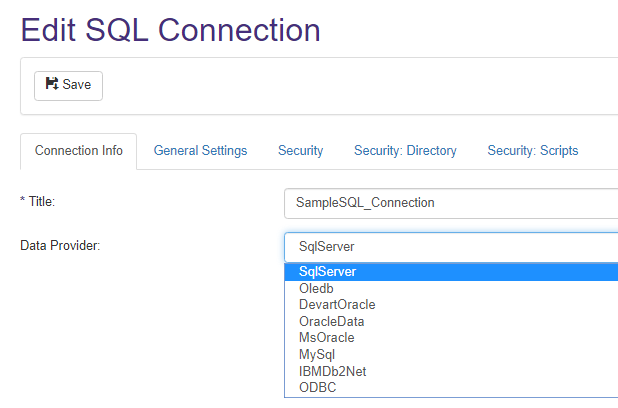Viewport: 618px width, 408px height.
Task: Pick DevartOracle as data provider
Action: [337, 305]
